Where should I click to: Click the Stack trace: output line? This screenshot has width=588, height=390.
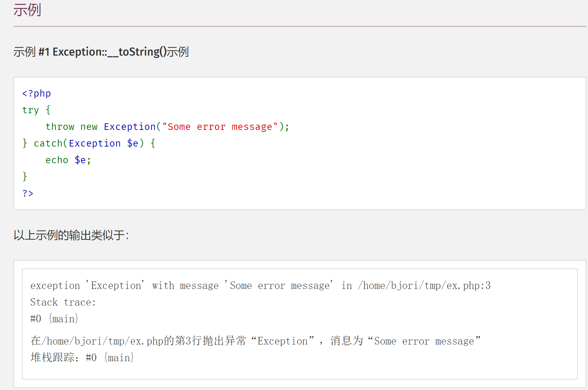point(63,302)
